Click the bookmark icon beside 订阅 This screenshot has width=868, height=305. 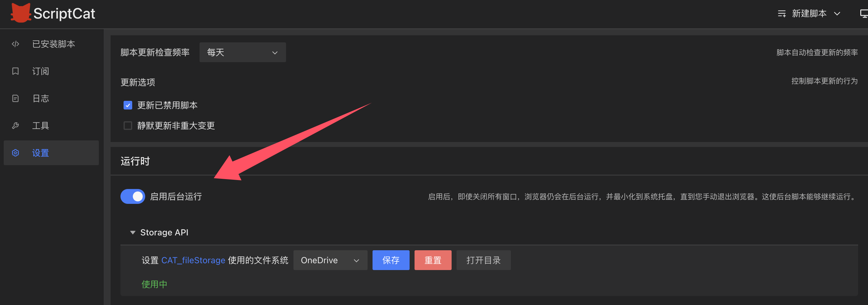coord(15,71)
